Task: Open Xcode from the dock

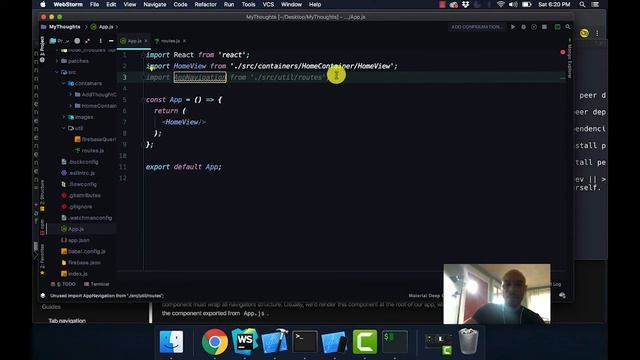Action: 274,342
